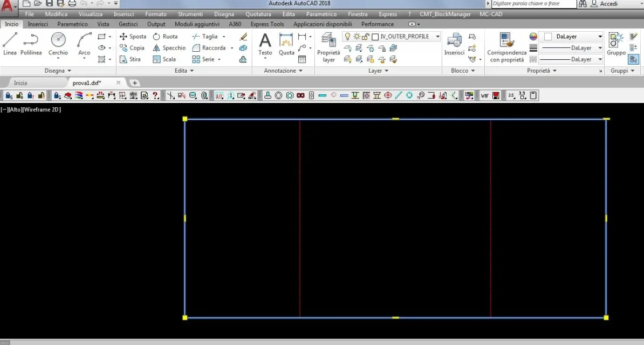This screenshot has width=644, height=345.
Task: Expand the Gruppi panel
Action: 622,71
